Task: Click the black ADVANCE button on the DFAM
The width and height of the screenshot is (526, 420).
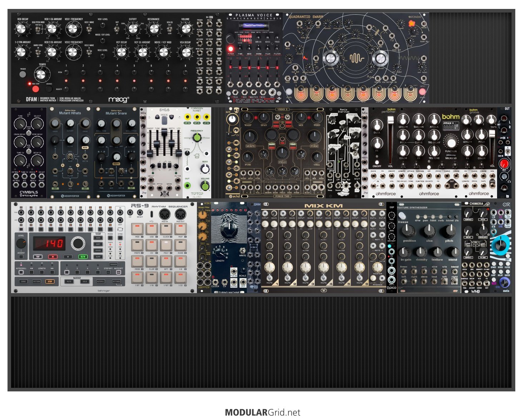Action: (x=49, y=89)
